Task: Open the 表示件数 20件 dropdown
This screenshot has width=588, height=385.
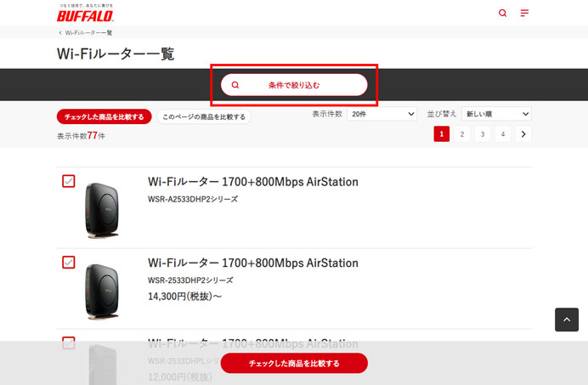Action: pos(382,114)
